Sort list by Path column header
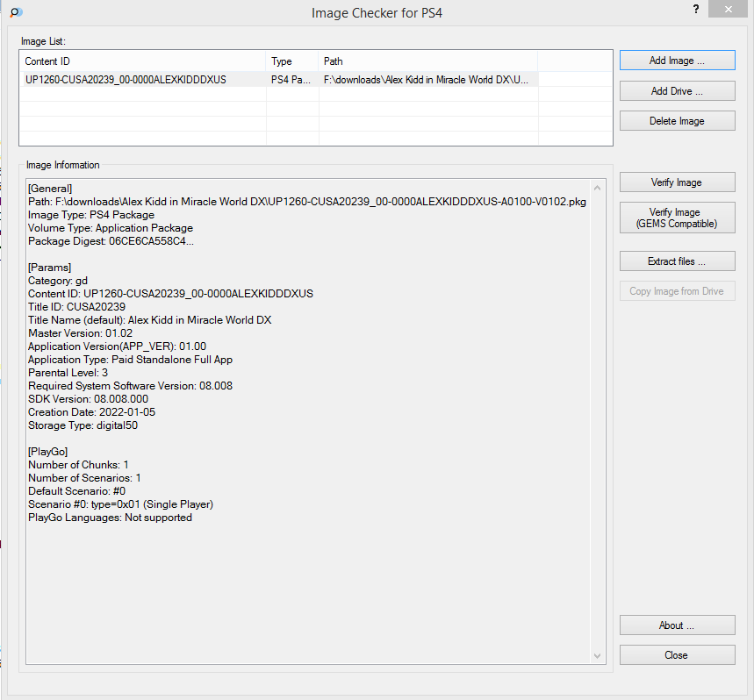754x700 pixels. [x=428, y=61]
